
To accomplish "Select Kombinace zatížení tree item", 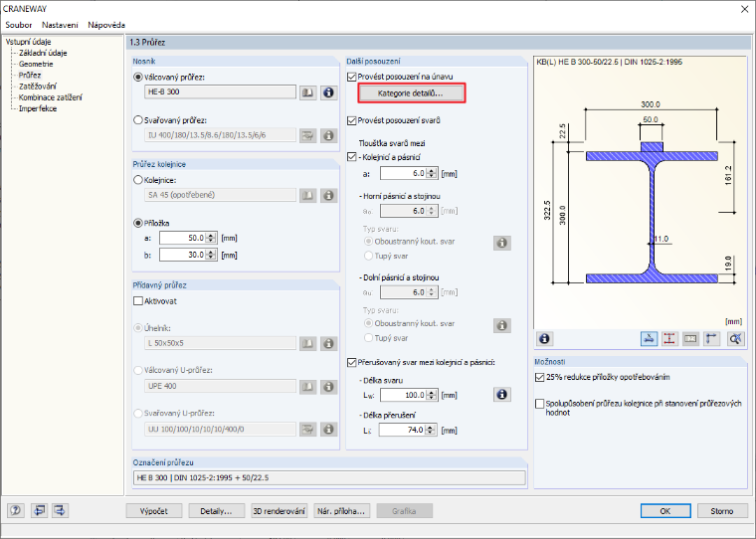I will [51, 97].
